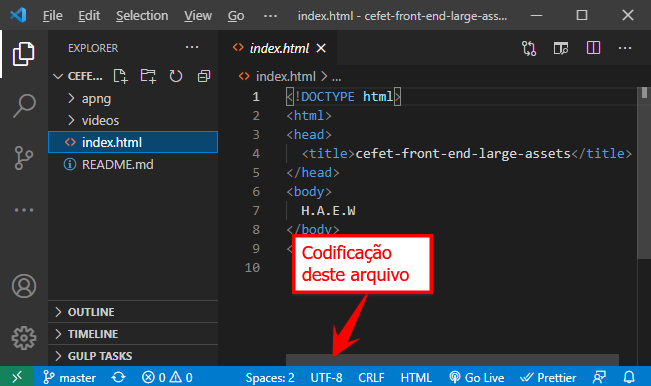Click line number 10 in gutter
This screenshot has height=386, width=651.
[x=252, y=268]
